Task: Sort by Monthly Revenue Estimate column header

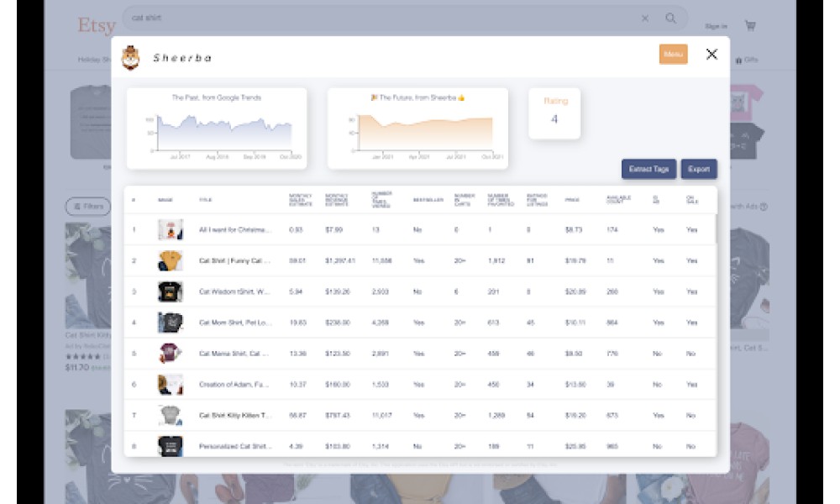Action: click(337, 200)
